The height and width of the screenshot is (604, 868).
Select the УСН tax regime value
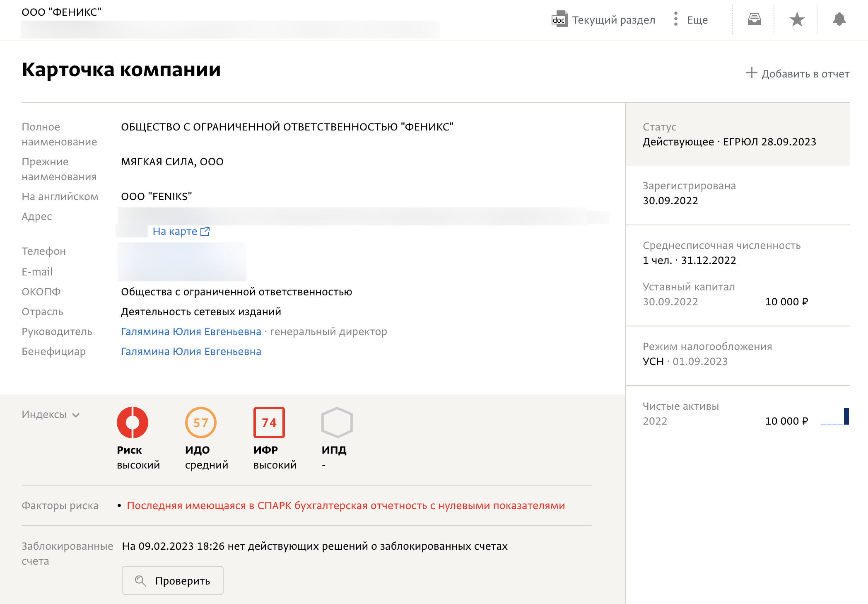[x=653, y=361]
